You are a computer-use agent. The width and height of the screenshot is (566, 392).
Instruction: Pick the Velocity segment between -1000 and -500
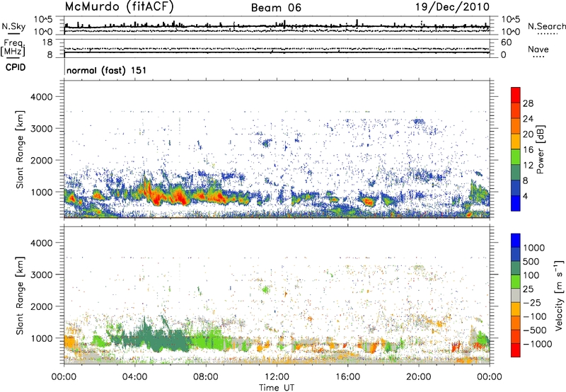pyautogui.click(x=516, y=336)
